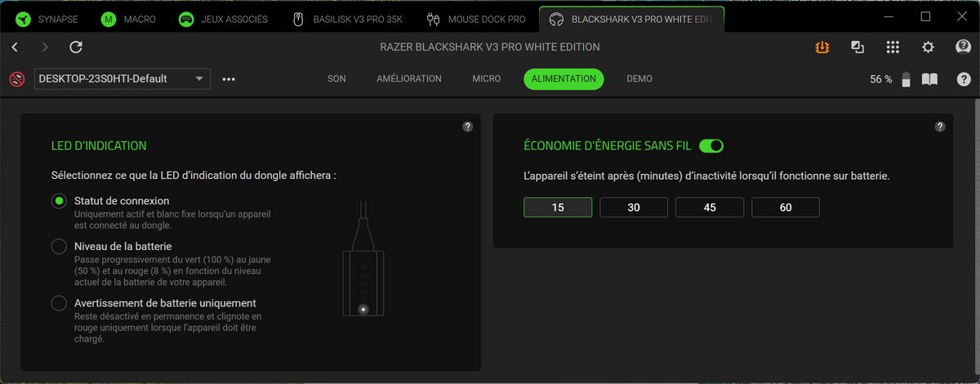Set power-off timeout to 45 minutes

point(710,208)
